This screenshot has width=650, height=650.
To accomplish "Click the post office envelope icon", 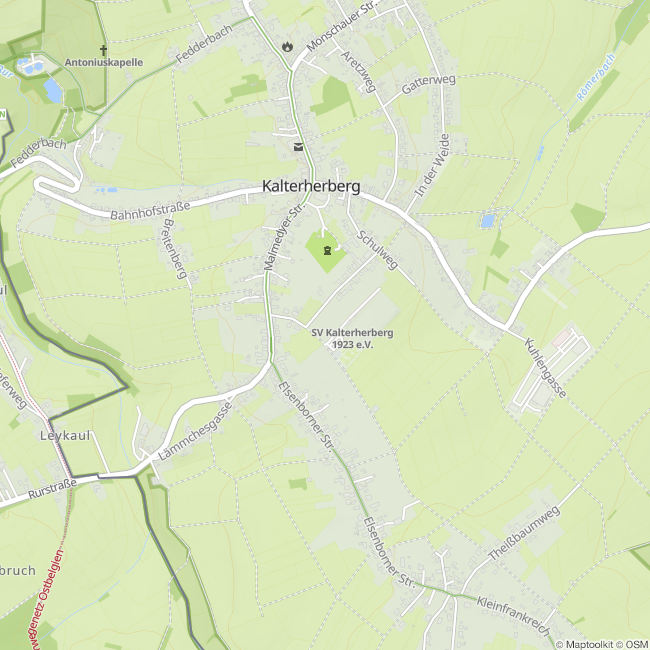I will [x=298, y=147].
